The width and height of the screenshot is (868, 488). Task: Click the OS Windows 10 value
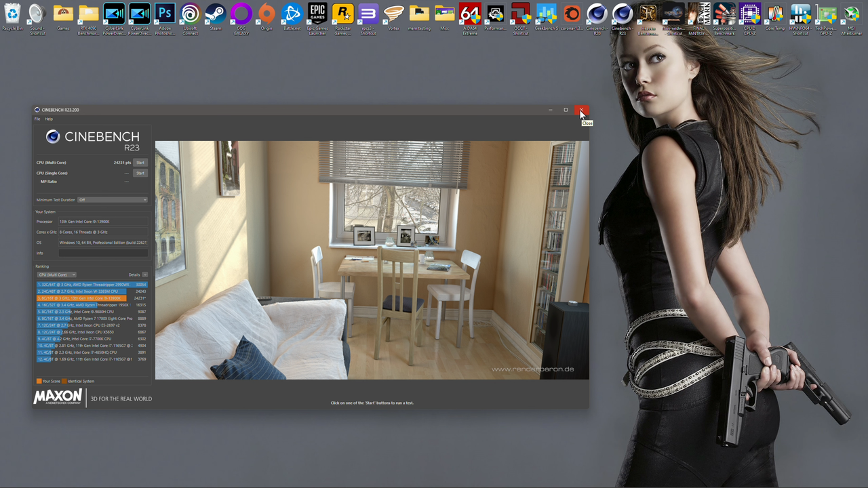[x=102, y=243]
